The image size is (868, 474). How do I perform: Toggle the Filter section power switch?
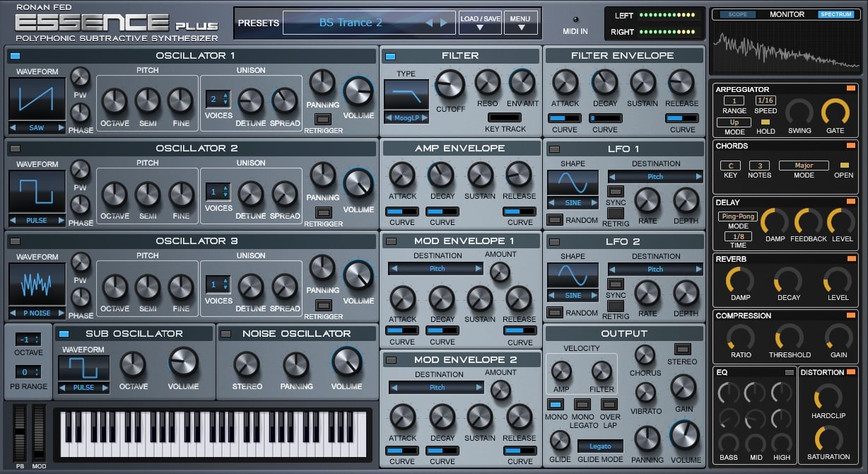pos(389,56)
